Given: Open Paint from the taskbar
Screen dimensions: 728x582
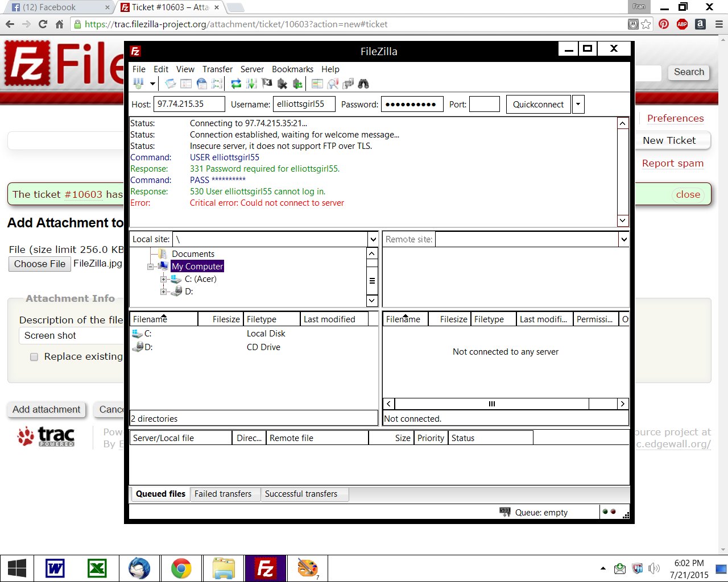Looking at the screenshot, I should pyautogui.click(x=308, y=568).
